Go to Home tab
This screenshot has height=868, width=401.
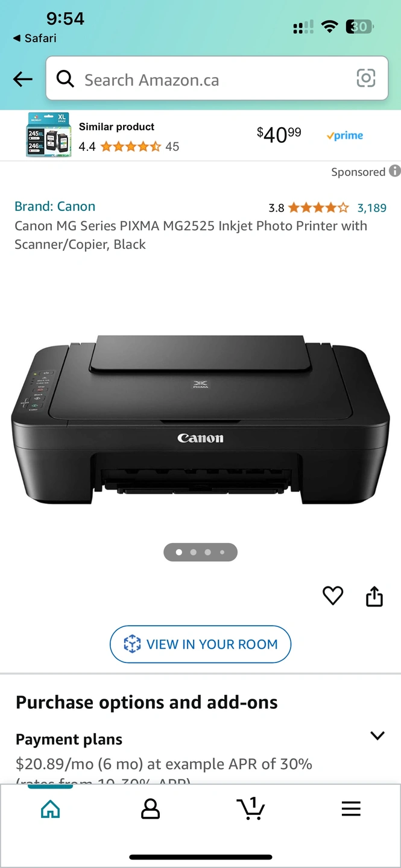[x=50, y=809]
